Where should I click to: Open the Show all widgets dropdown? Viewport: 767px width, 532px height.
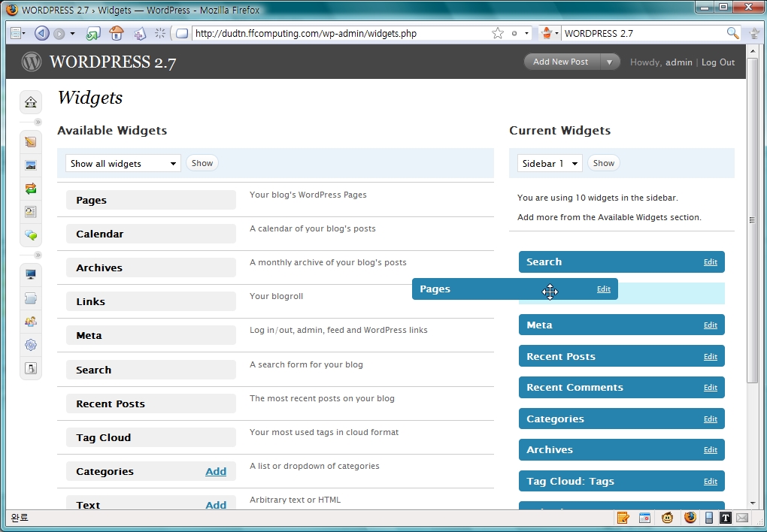click(x=123, y=163)
